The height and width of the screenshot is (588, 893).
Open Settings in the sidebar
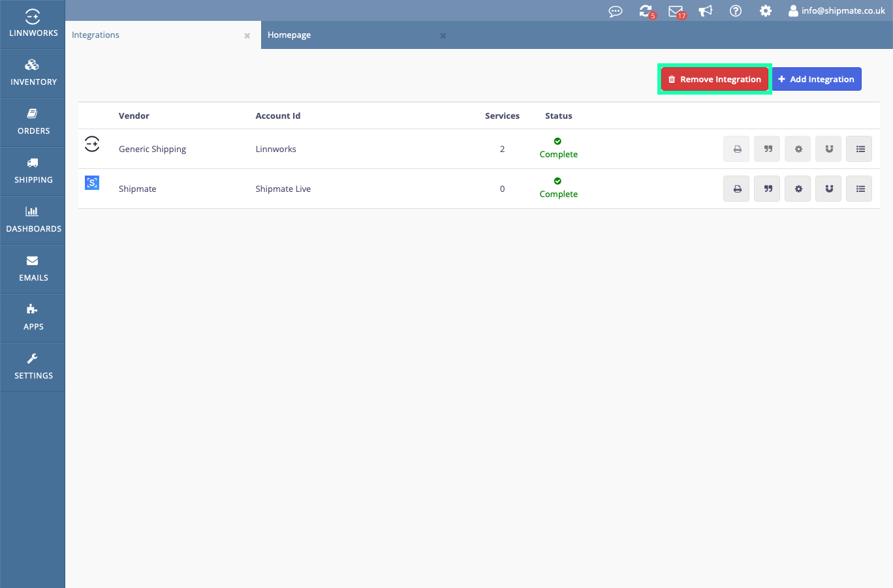coord(33,367)
